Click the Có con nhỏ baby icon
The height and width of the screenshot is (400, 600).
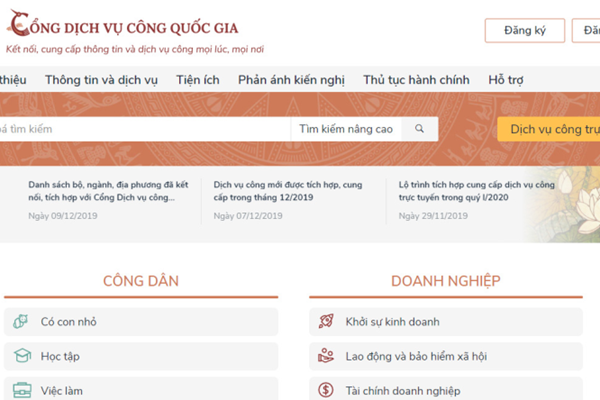[x=21, y=322]
